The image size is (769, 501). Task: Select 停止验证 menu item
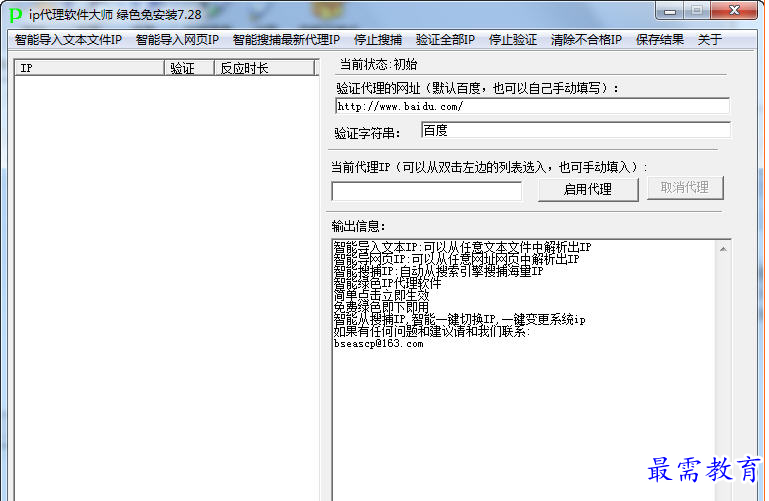(513, 40)
